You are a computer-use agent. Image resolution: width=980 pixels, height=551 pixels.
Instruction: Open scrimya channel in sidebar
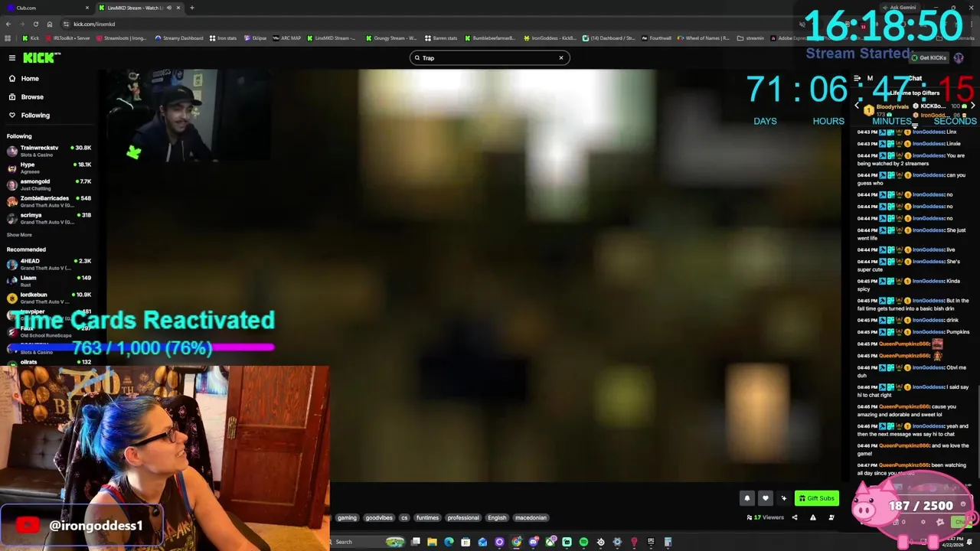click(49, 218)
